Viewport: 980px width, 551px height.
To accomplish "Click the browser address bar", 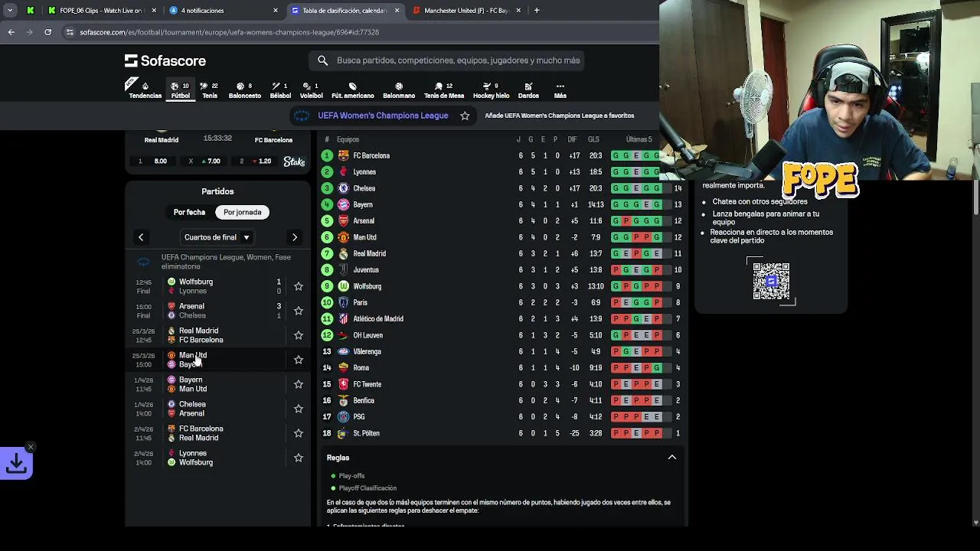I will point(360,32).
